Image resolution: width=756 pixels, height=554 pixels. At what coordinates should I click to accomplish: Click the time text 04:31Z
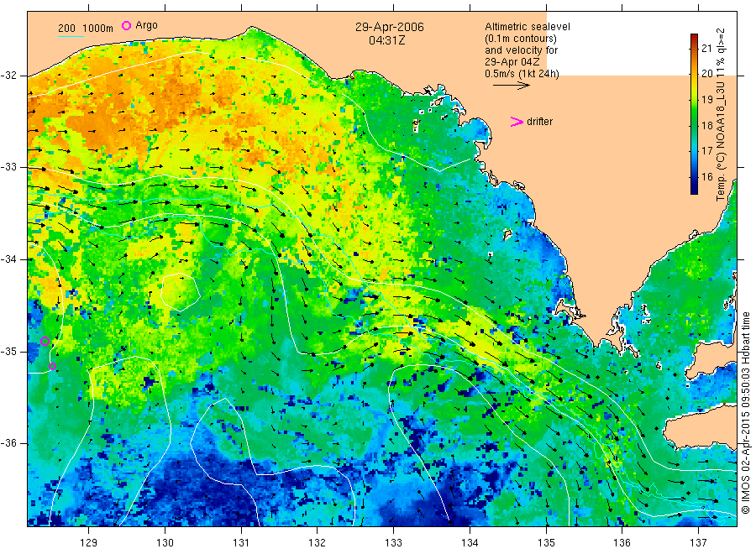pos(386,40)
